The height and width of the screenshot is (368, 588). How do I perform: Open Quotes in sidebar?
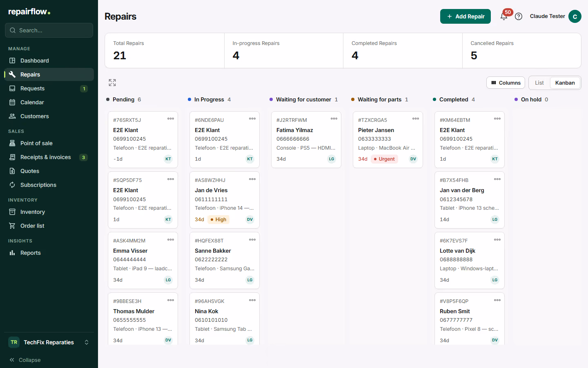point(49,171)
